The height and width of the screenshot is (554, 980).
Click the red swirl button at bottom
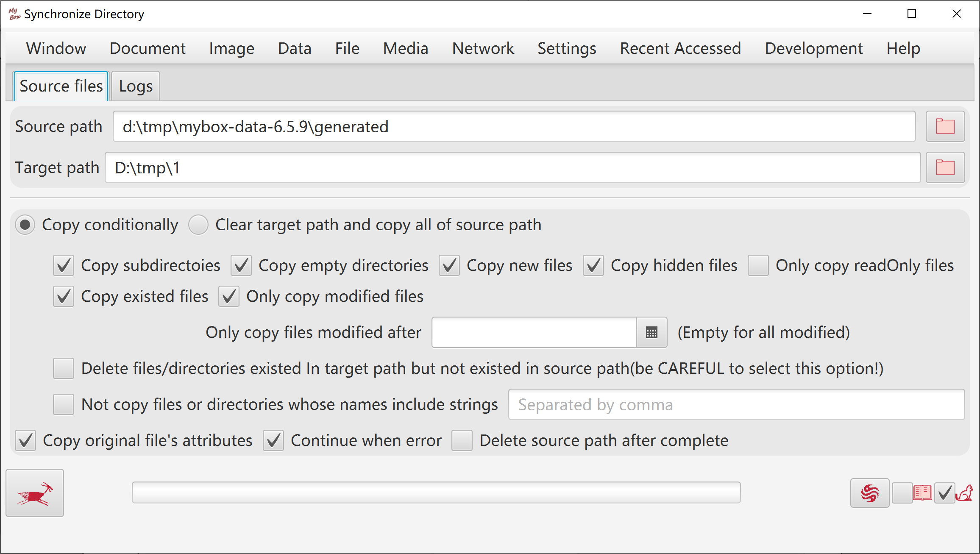click(x=870, y=493)
